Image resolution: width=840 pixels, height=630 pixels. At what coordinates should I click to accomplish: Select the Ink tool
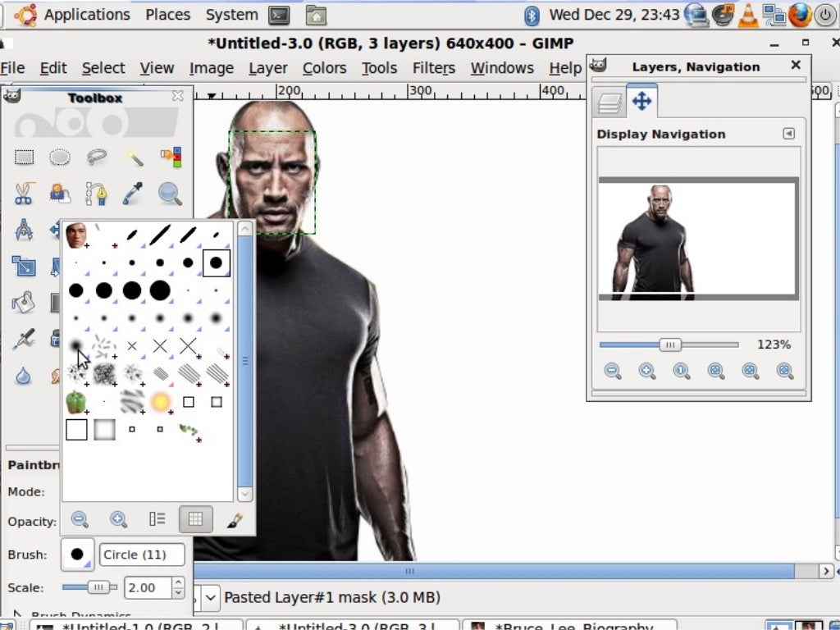(24, 339)
